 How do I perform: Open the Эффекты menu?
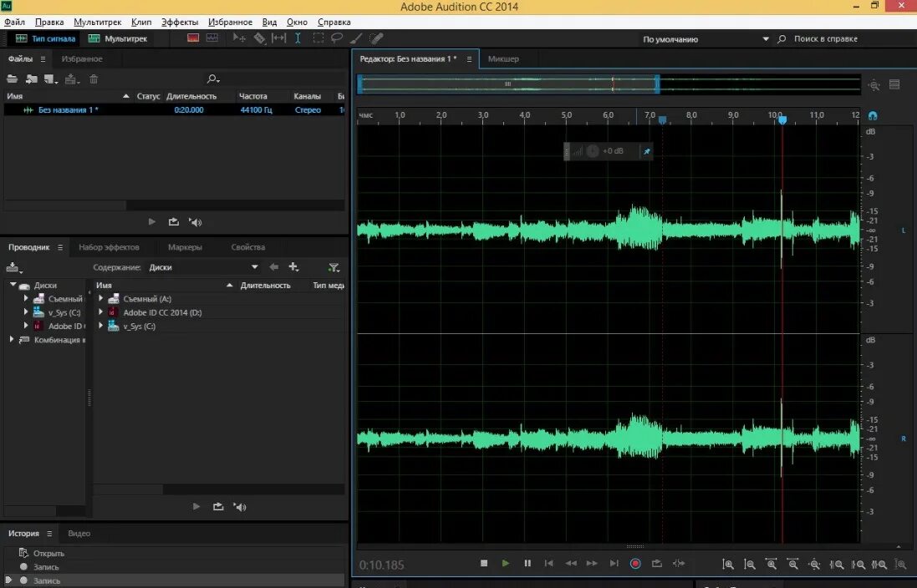(180, 23)
